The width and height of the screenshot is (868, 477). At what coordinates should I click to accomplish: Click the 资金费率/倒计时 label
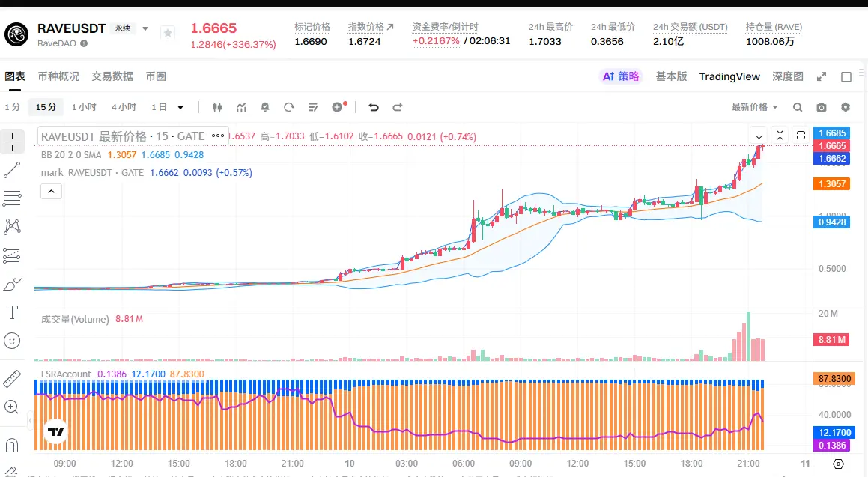pos(445,26)
